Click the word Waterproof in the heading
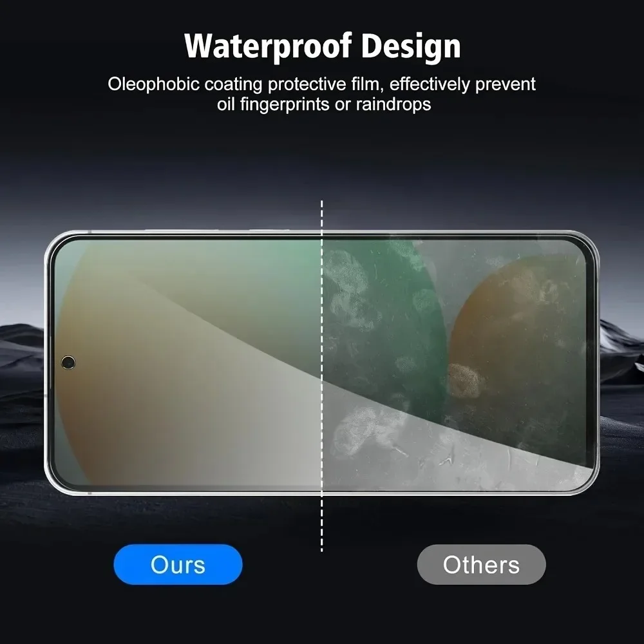Viewport: 644px width, 644px height. tap(268, 46)
